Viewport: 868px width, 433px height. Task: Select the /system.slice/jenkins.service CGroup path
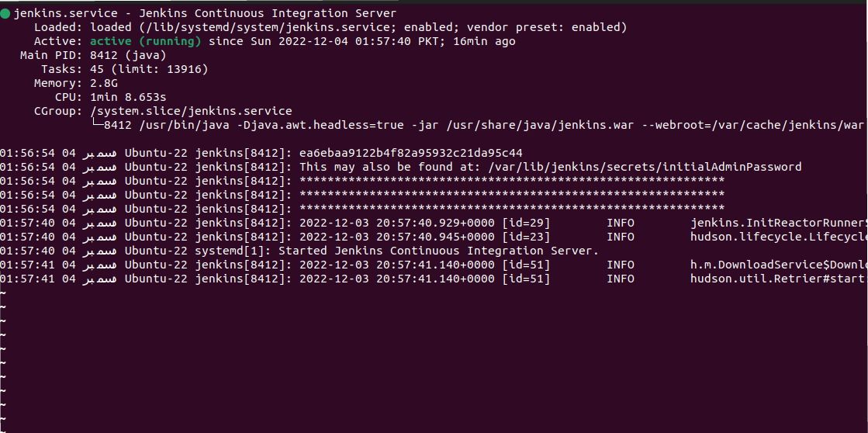(191, 111)
